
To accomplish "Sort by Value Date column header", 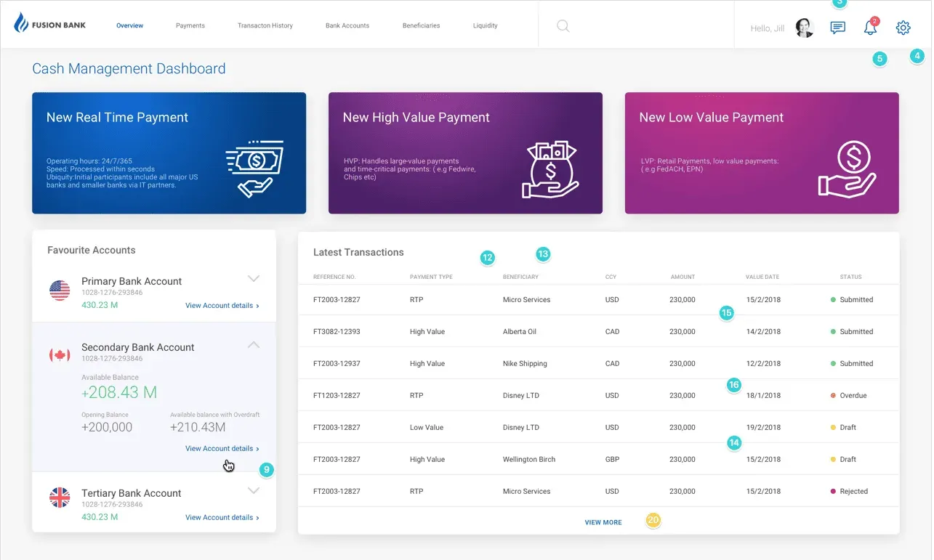I will pos(762,277).
